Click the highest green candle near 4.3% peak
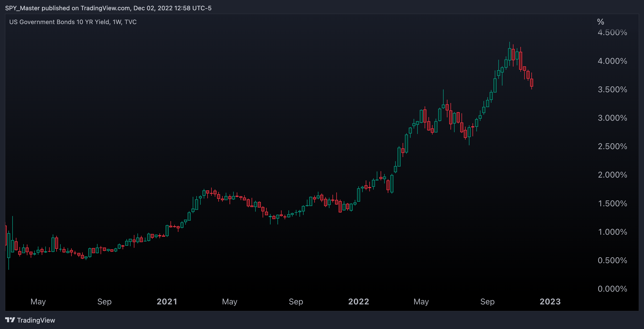The height and width of the screenshot is (329, 644). click(x=509, y=54)
